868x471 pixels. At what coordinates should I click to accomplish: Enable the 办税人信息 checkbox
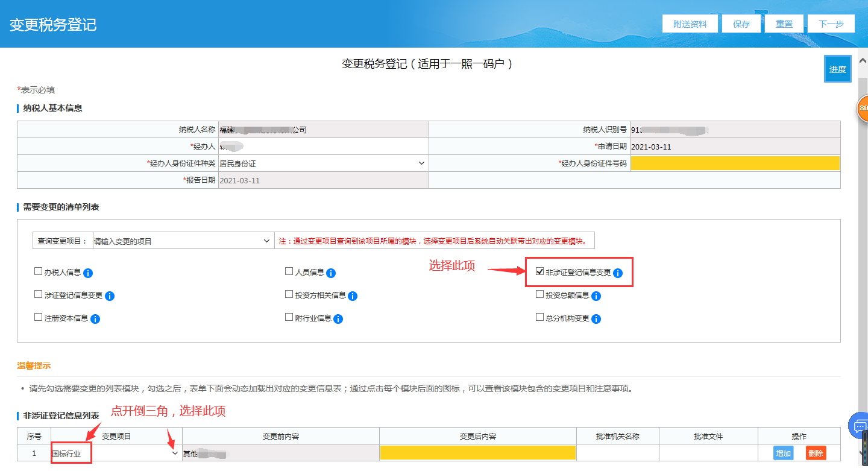39,272
